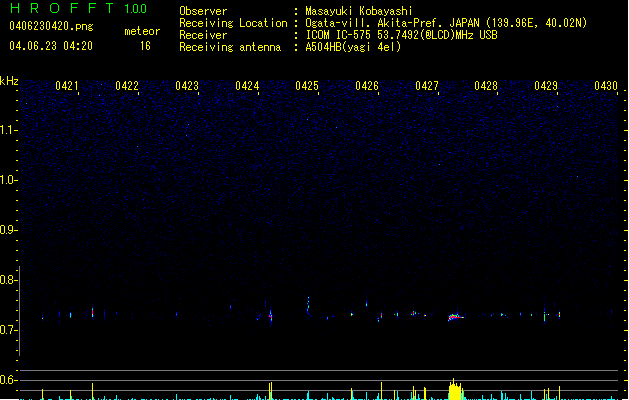Click the large yellow intensity peak after 0427
Viewport: 629px width, 400px height.
pos(455,389)
